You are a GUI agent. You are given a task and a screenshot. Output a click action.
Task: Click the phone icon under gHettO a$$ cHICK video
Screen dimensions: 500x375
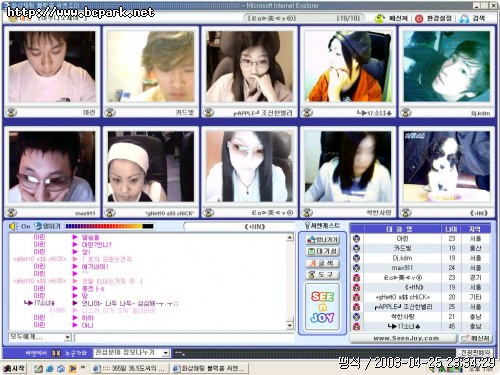click(x=110, y=212)
